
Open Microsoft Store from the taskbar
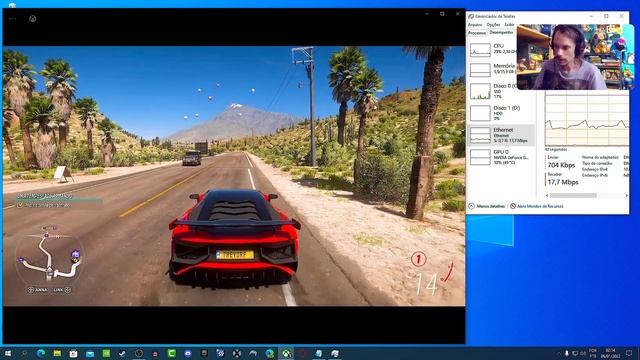[73, 353]
